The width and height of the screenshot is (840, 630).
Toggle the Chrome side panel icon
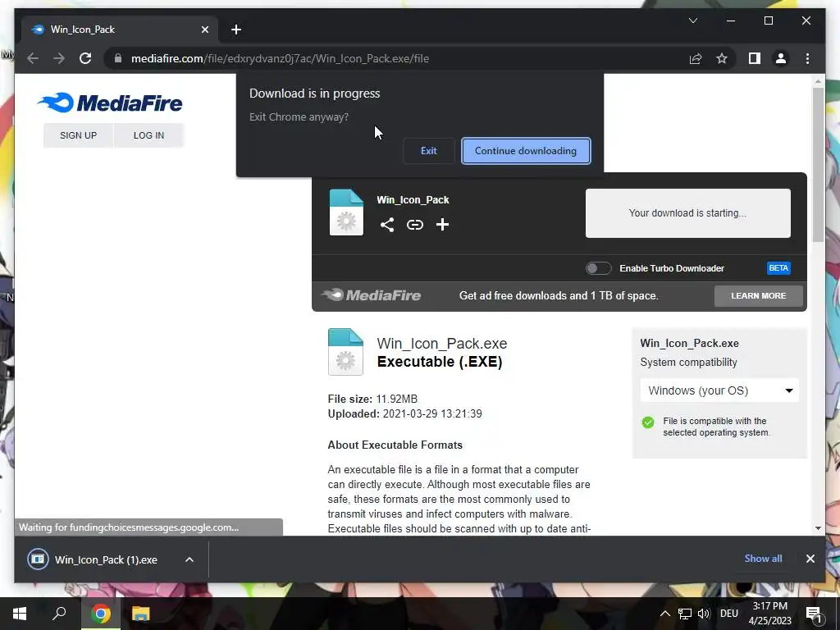point(755,58)
